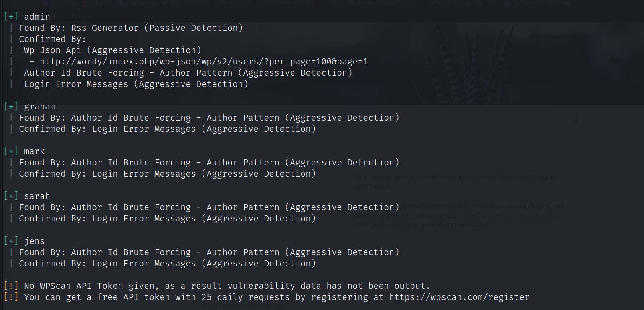This screenshot has width=644, height=310.
Task: Open the OffSec bookmark
Action: tap(334, 3)
